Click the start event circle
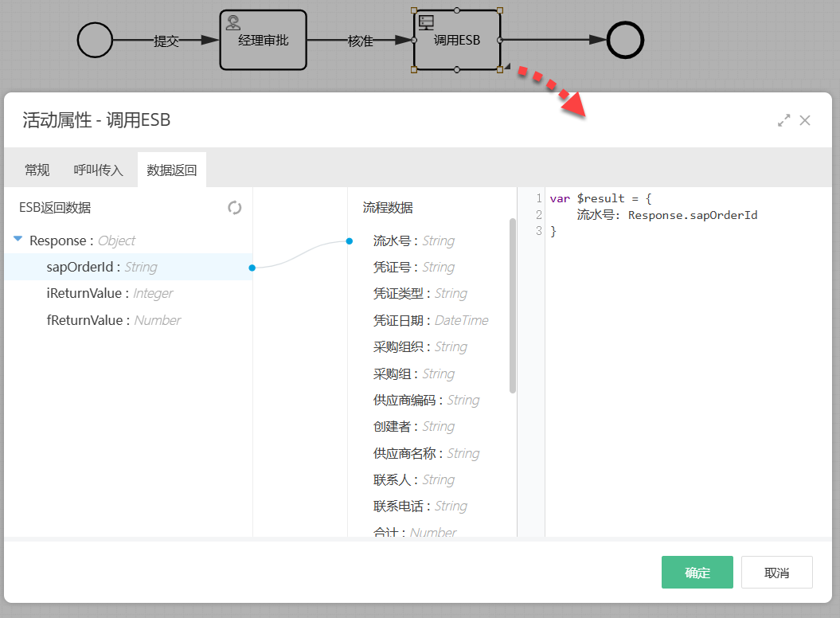Viewport: 840px width, 618px height. pos(95,40)
